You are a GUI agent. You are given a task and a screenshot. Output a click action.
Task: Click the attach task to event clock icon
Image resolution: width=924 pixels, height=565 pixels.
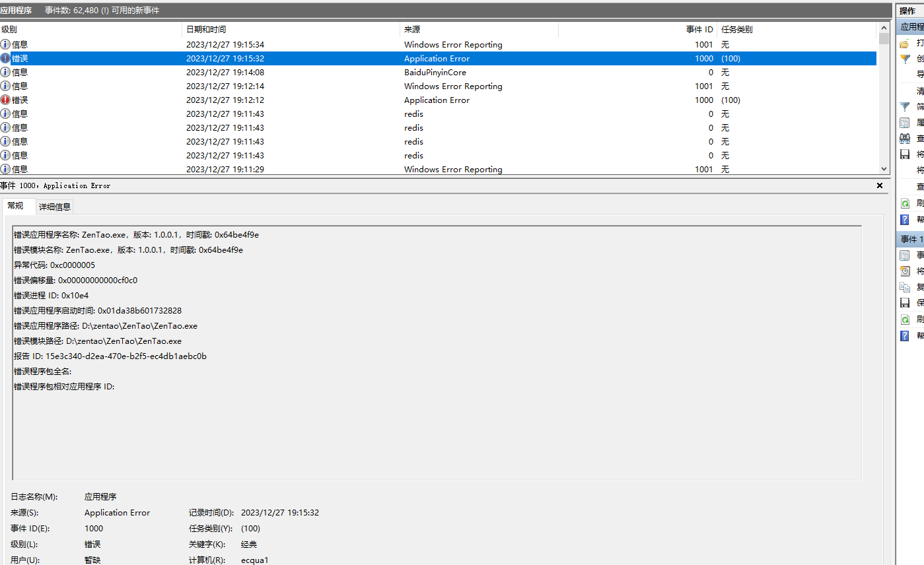click(905, 271)
